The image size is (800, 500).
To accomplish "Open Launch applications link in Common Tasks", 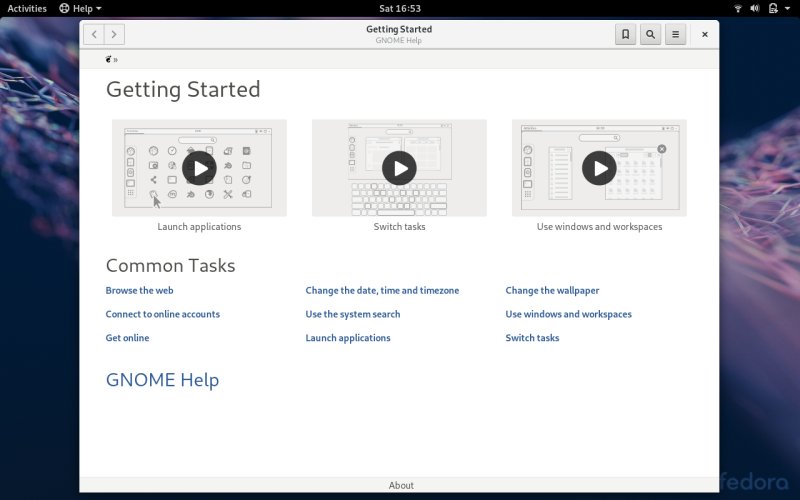I will click(x=348, y=338).
